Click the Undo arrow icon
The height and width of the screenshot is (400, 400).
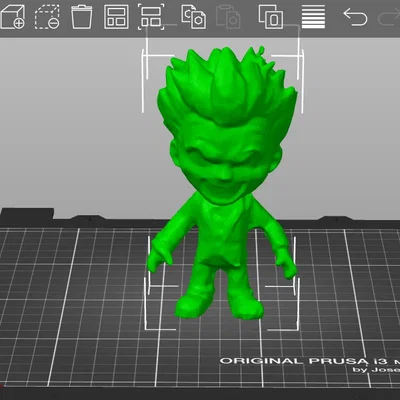click(355, 17)
